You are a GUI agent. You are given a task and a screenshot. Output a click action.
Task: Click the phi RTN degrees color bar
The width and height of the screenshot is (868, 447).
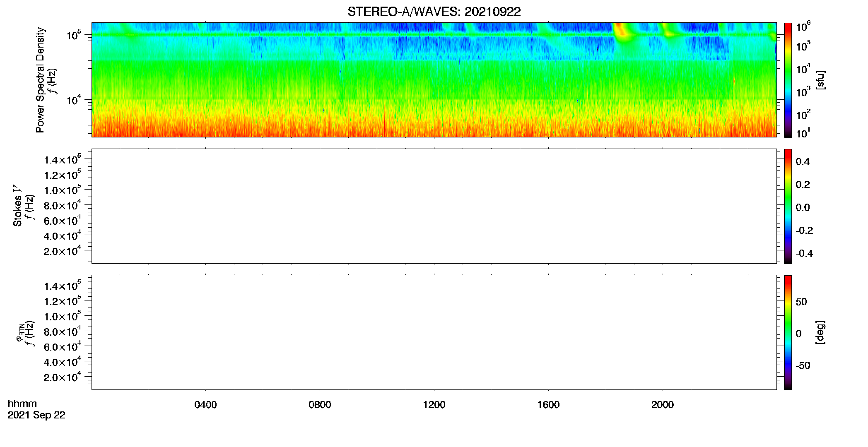click(x=788, y=332)
